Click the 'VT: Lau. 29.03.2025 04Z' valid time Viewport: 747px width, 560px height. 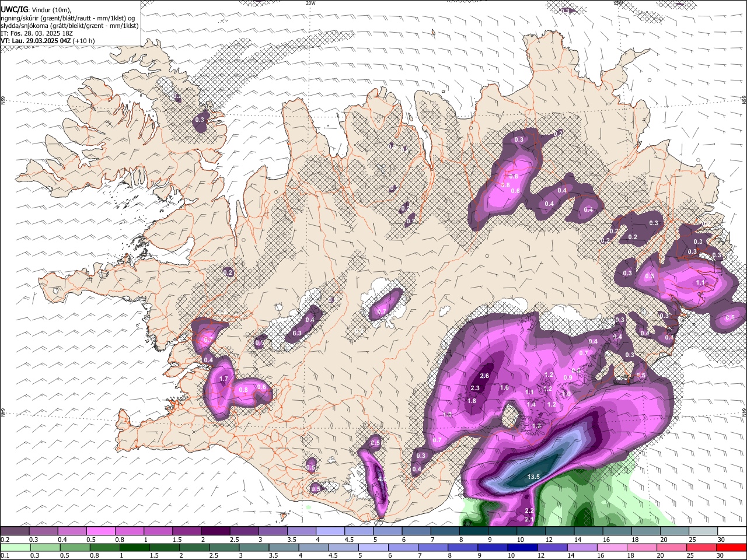click(36, 41)
